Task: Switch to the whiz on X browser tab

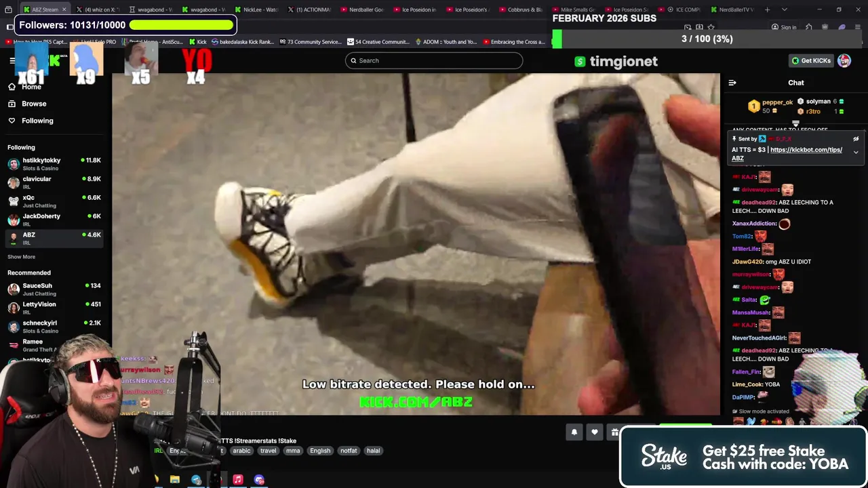Action: [x=98, y=9]
